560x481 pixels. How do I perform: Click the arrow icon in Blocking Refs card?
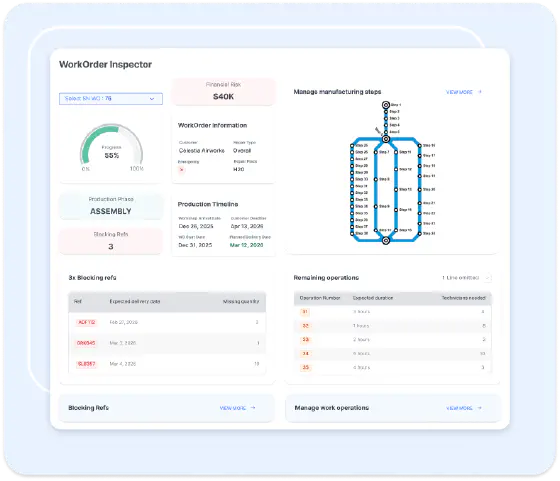253,407
